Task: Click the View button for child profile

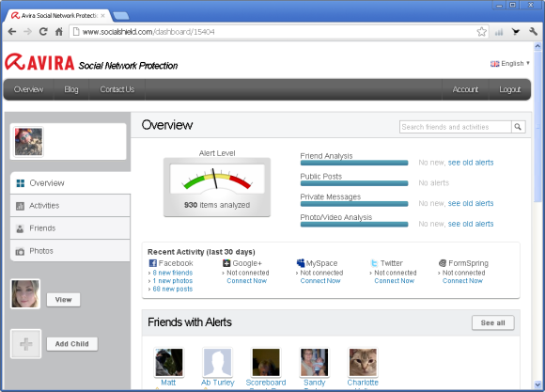Action: coord(63,300)
